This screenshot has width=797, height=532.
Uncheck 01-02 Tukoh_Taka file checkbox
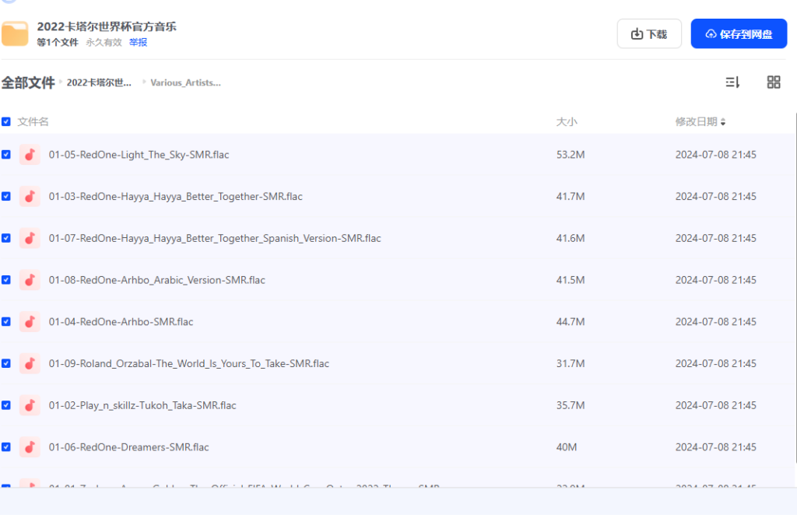(x=6, y=405)
